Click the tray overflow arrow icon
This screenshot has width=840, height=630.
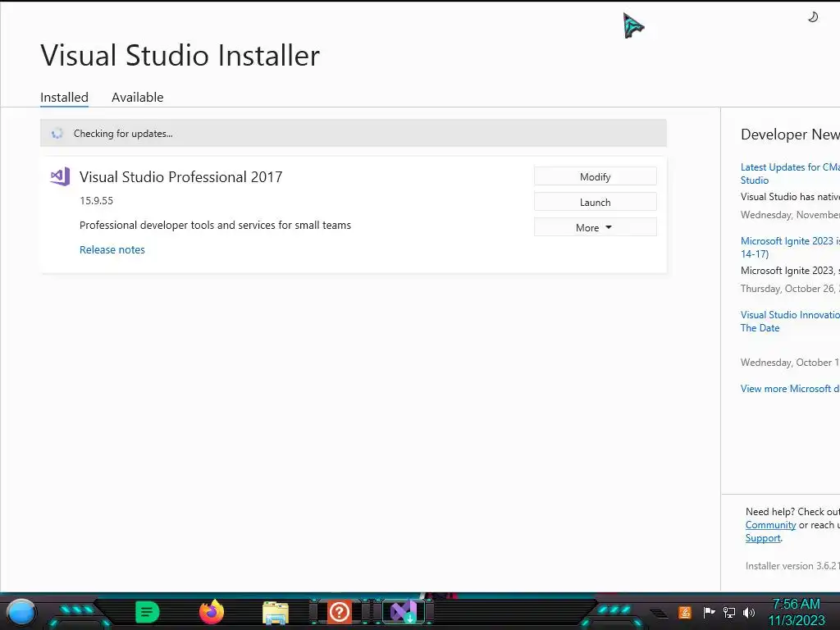pyautogui.click(x=660, y=613)
